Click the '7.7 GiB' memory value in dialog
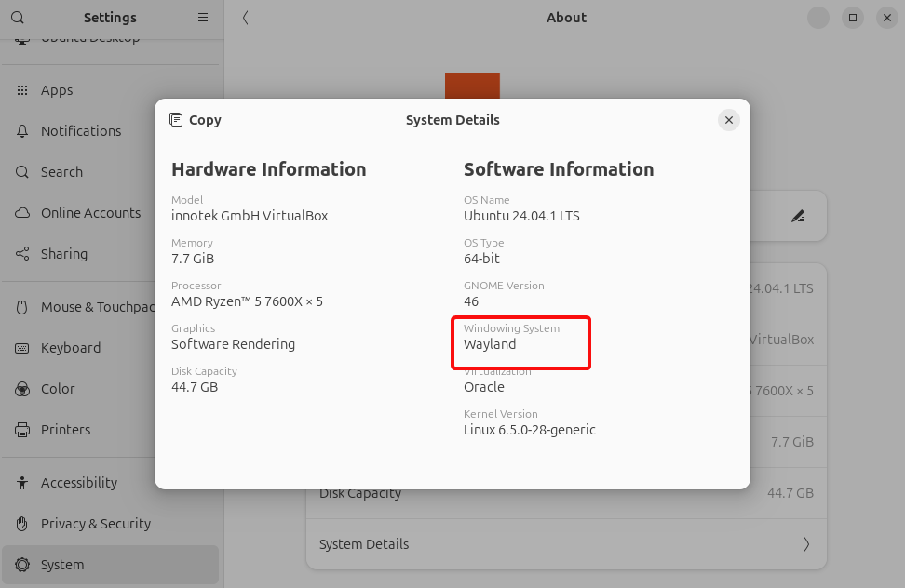 click(x=193, y=259)
